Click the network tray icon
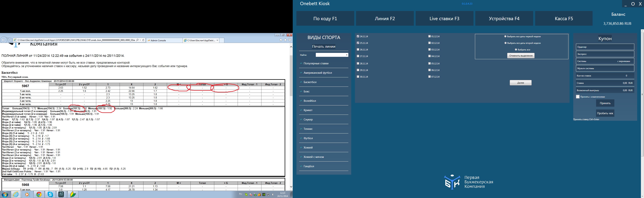This screenshot has width=644, height=198. click(269, 195)
